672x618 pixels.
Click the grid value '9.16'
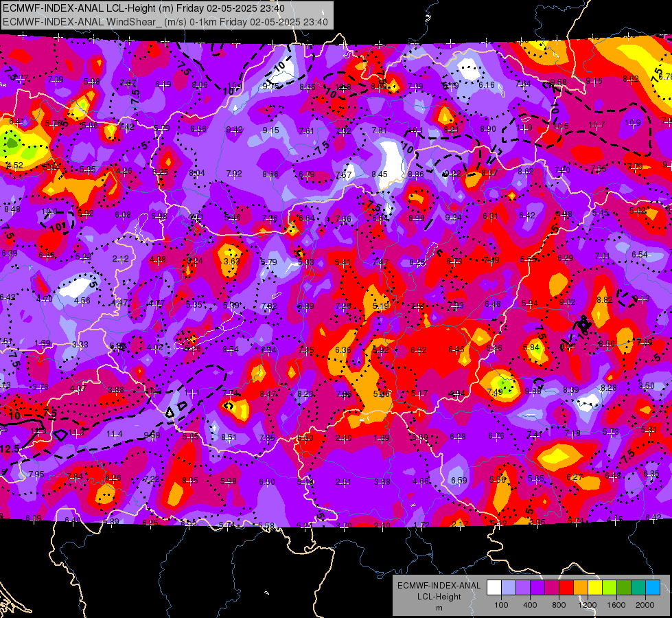coord(594,80)
